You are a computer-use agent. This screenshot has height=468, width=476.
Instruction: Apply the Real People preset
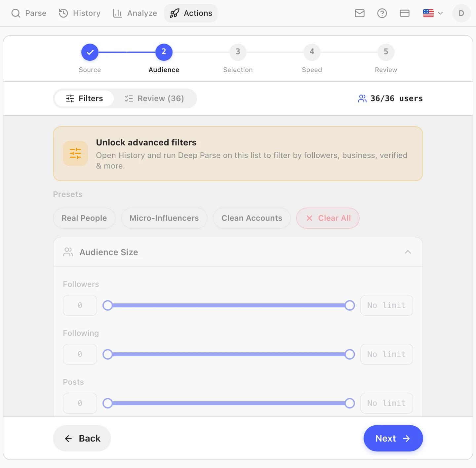click(x=84, y=218)
